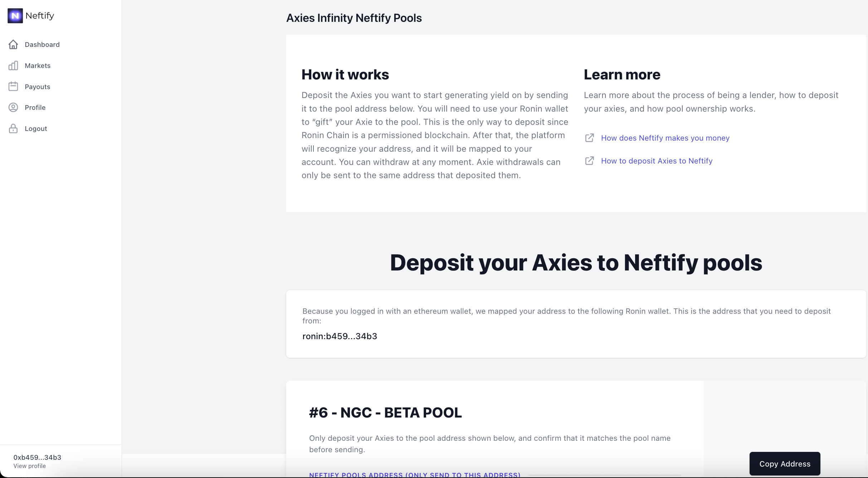The height and width of the screenshot is (478, 868).
Task: Click the Neftify logo icon
Action: (x=15, y=16)
